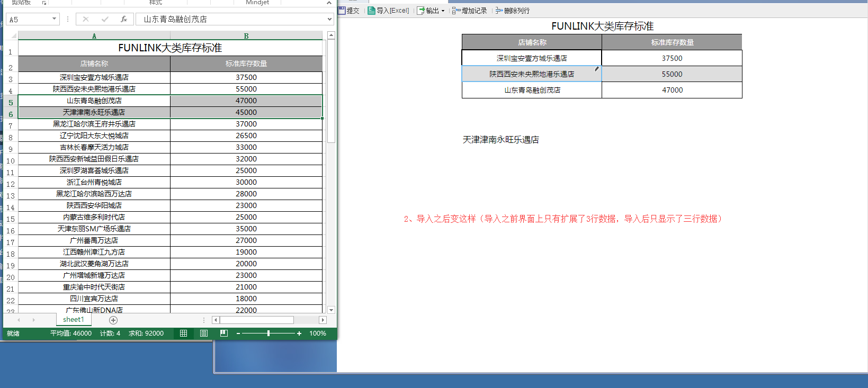Expand the Excel formula bar
Viewport: 868px width, 388px height.
[x=329, y=20]
